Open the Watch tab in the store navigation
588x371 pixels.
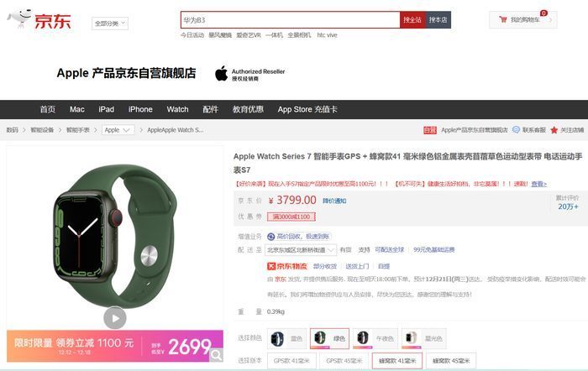tap(177, 109)
